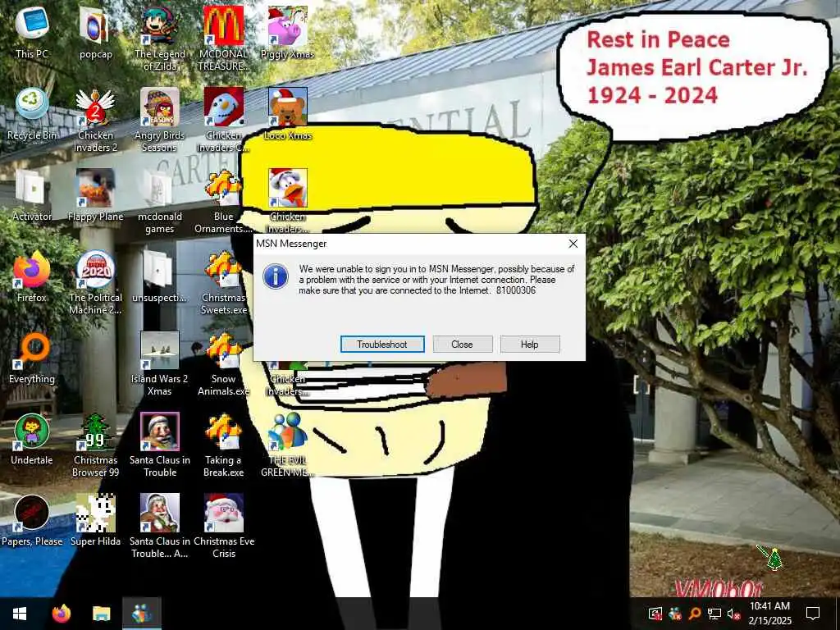Open the MCDONAL TREASURE... shortcut
This screenshot has width=840, height=630.
tap(223, 39)
